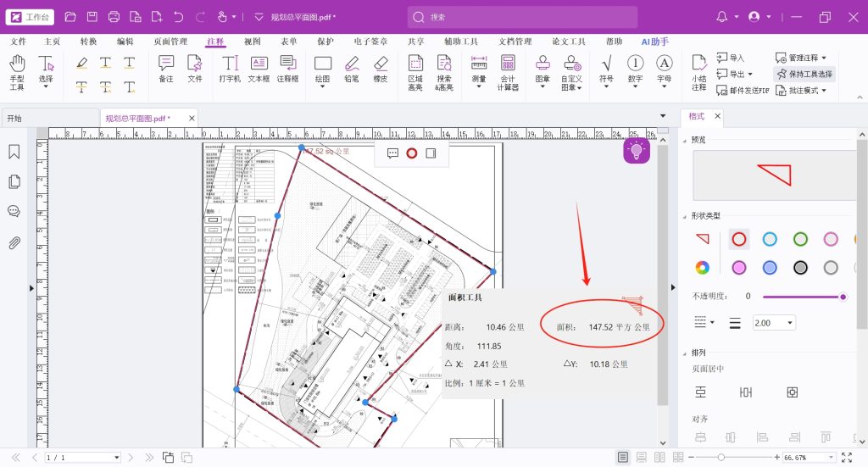Open the attachments paperclip panel

(14, 243)
